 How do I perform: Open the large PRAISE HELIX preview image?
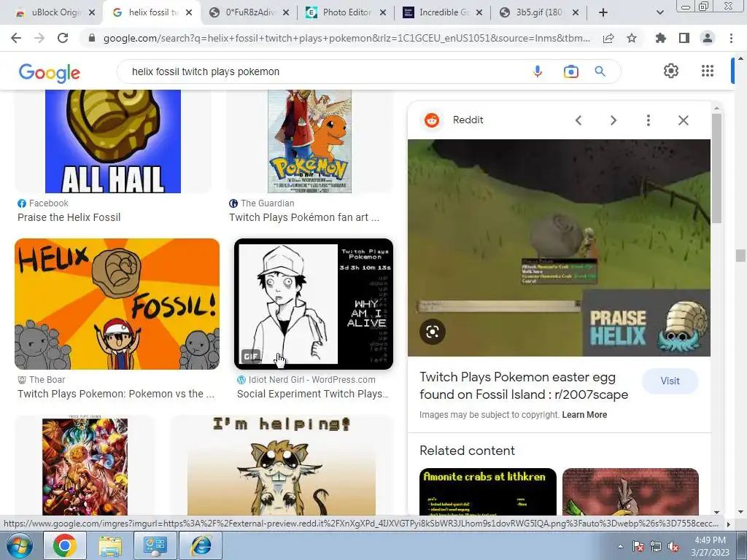click(559, 248)
